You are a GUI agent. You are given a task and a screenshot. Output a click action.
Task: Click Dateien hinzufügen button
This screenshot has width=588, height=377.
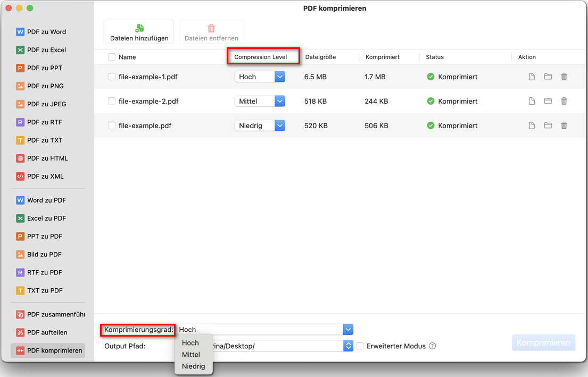pyautogui.click(x=139, y=32)
